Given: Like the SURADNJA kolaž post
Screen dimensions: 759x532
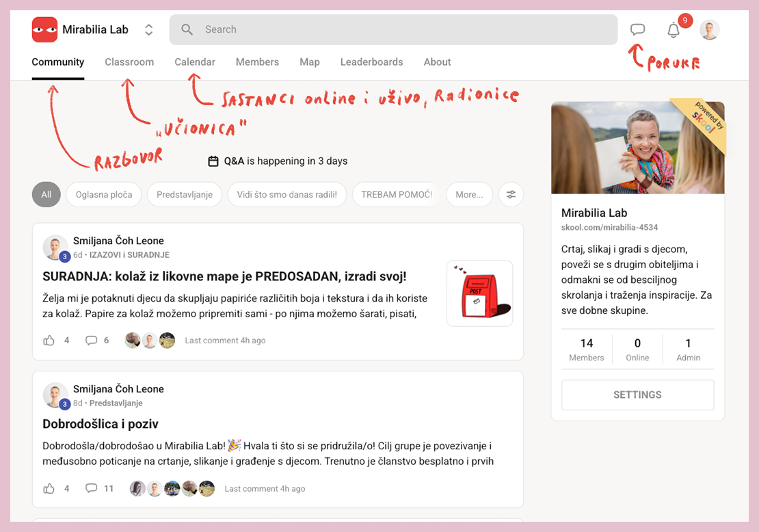Looking at the screenshot, I should tap(49, 341).
